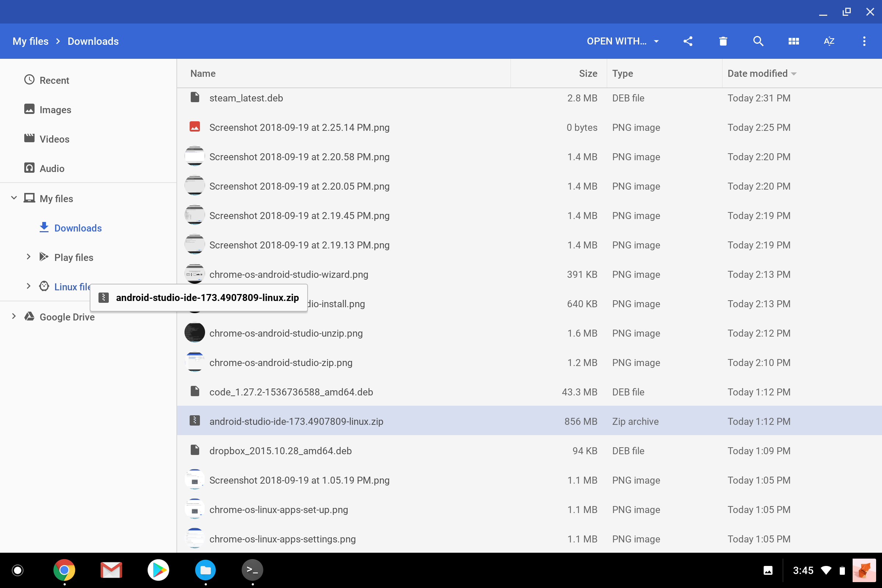Click the Name column header
882x588 pixels.
pyautogui.click(x=202, y=73)
